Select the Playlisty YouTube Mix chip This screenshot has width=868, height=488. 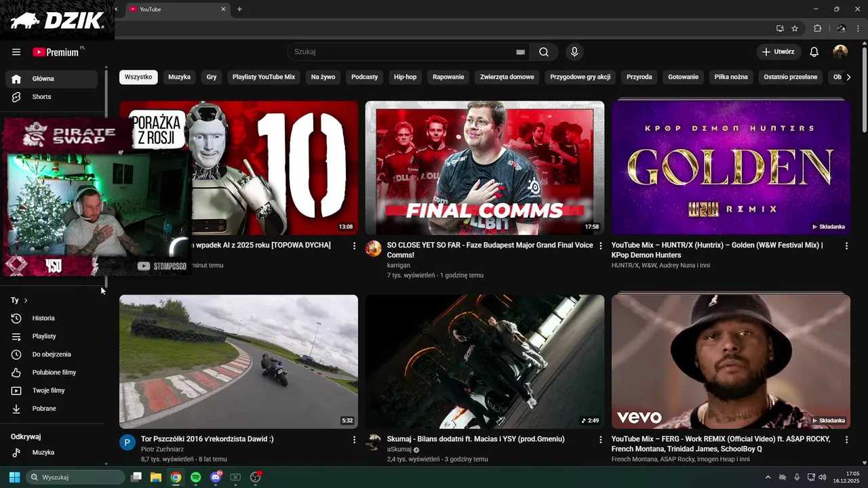pos(264,77)
